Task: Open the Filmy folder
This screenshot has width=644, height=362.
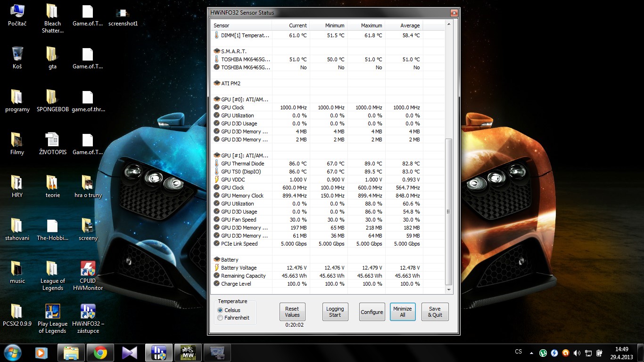Action: click(x=17, y=144)
